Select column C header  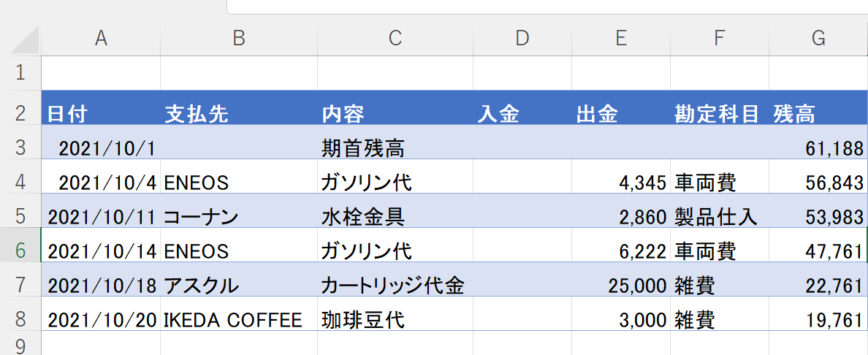395,39
